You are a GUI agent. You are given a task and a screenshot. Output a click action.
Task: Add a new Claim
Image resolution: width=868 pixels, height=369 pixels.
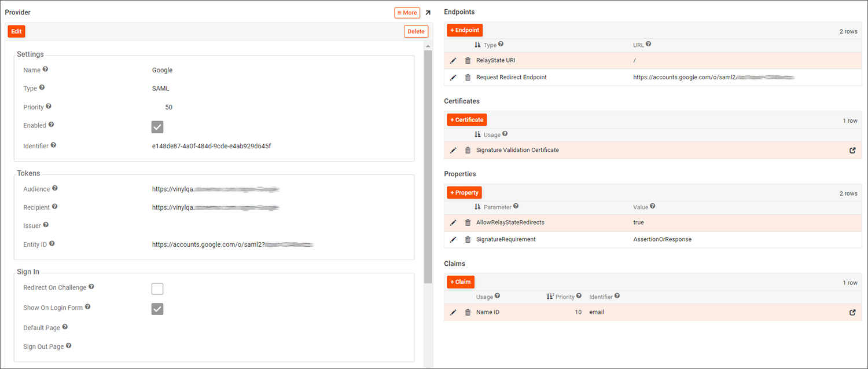(x=460, y=282)
